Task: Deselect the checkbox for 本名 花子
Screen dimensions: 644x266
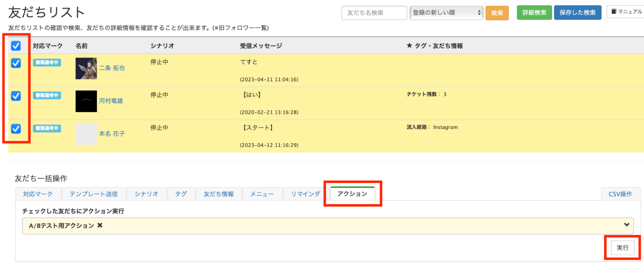Action: pos(16,129)
